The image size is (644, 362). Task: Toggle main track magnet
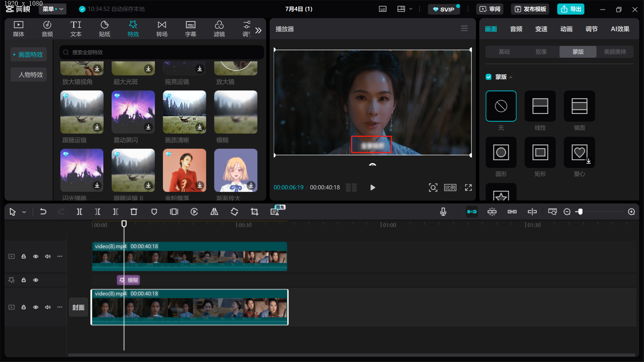472,212
